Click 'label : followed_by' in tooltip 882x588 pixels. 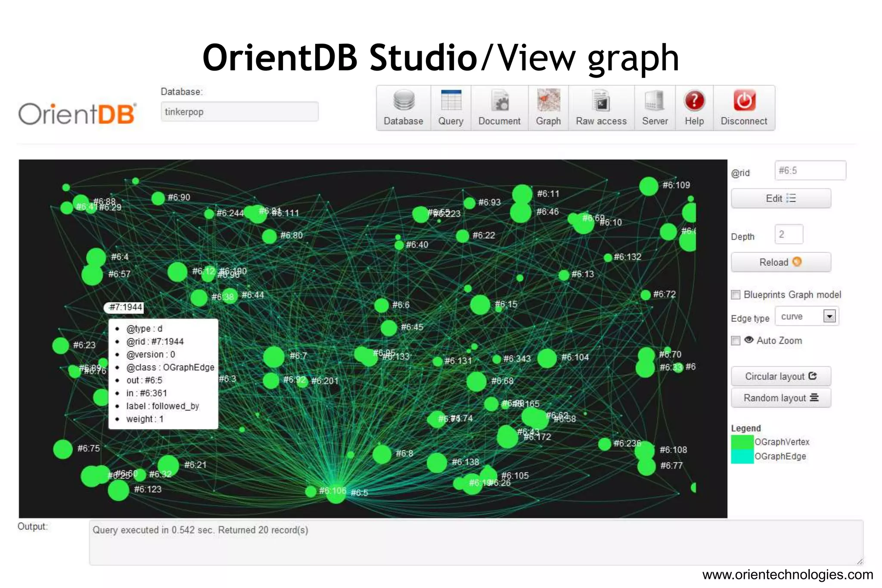coord(162,406)
